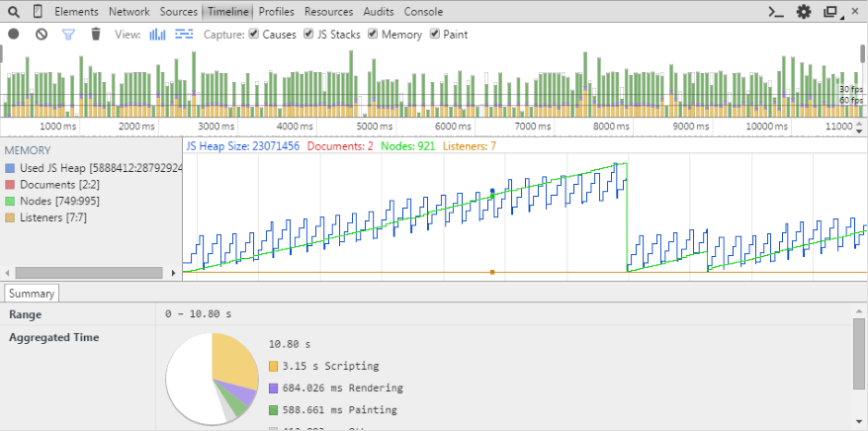Switch to the bar chart view mode

pyautogui.click(x=157, y=34)
